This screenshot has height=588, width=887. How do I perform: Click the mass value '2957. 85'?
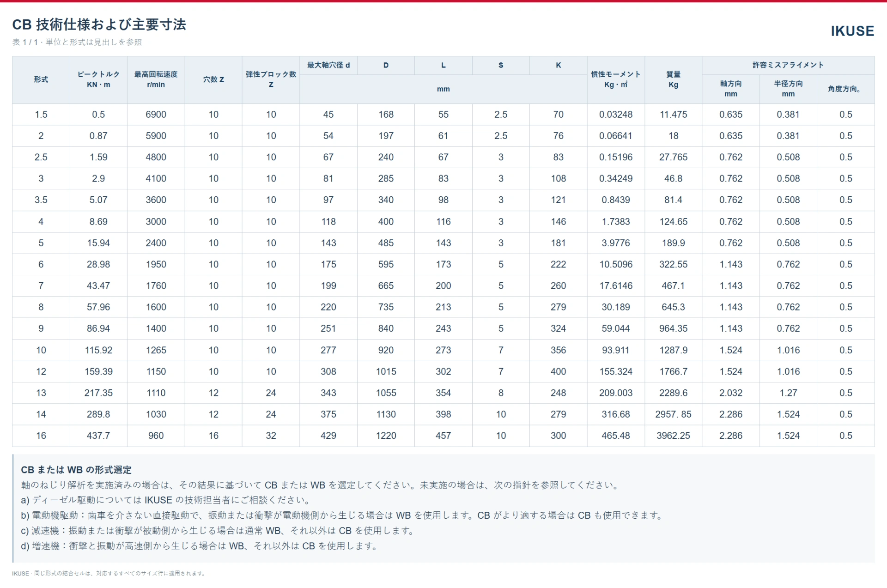pos(673,414)
